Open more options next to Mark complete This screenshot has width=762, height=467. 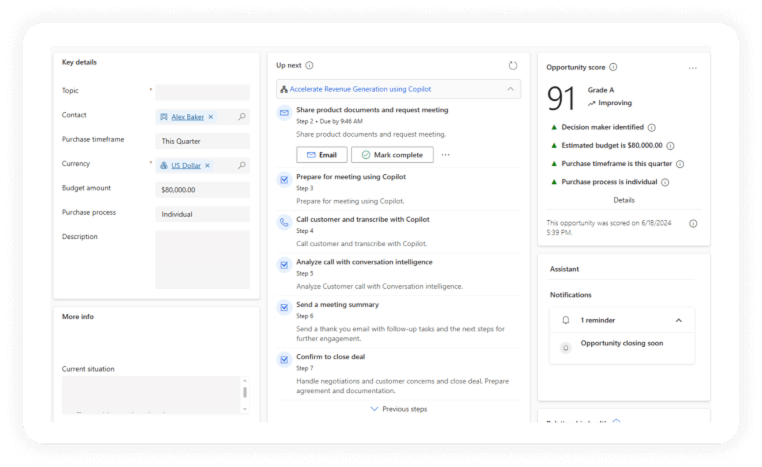click(x=446, y=155)
